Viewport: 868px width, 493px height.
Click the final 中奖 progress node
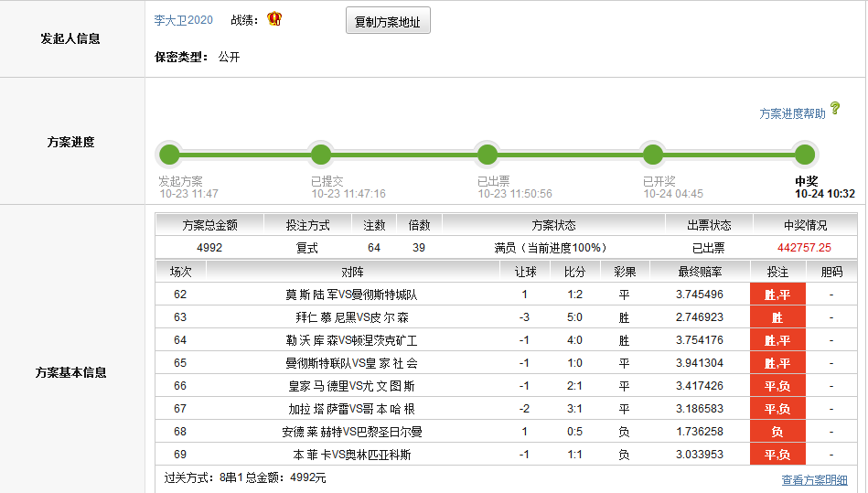(x=804, y=155)
